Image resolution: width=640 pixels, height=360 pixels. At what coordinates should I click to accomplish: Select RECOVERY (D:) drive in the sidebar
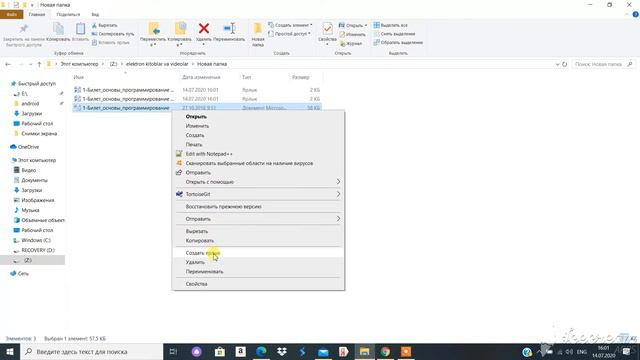tap(38, 250)
